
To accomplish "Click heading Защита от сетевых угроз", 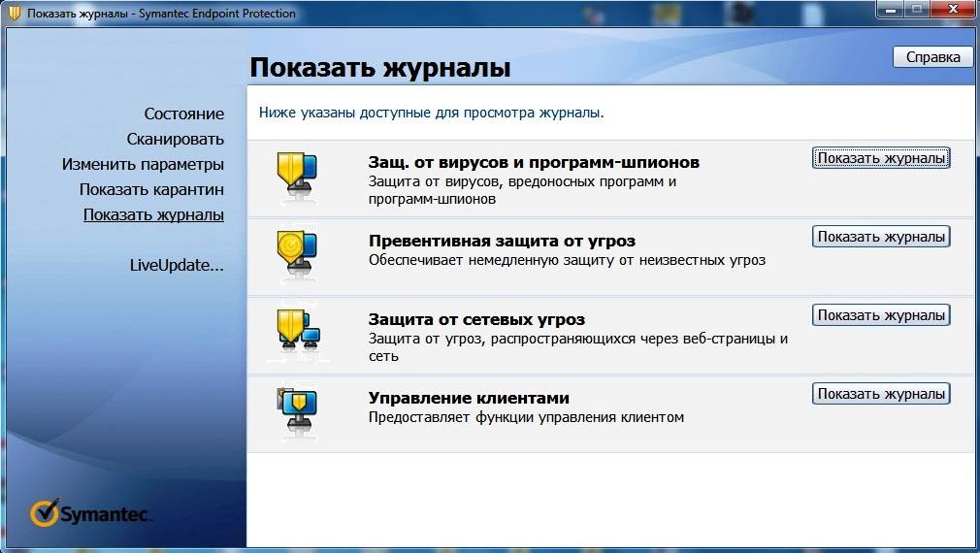I will (476, 319).
